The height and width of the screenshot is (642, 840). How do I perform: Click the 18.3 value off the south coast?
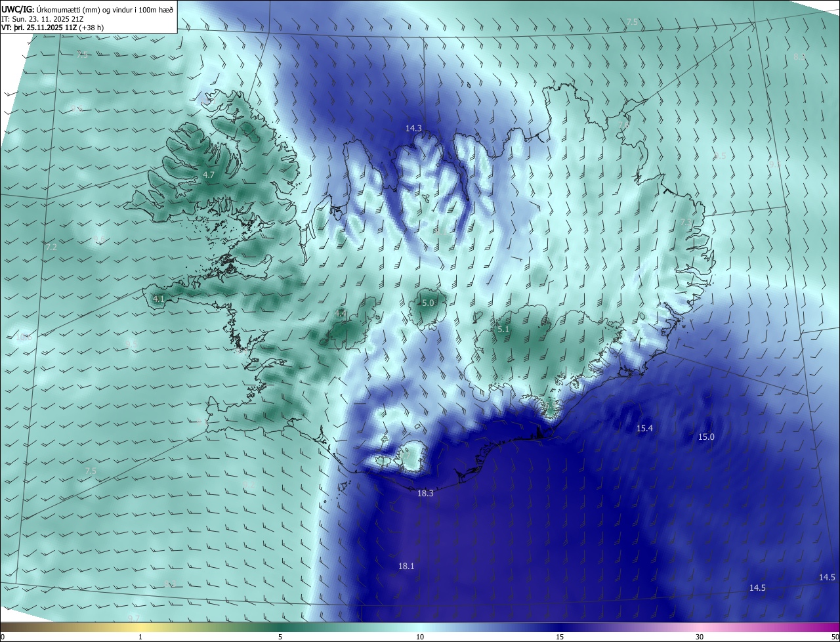[425, 494]
